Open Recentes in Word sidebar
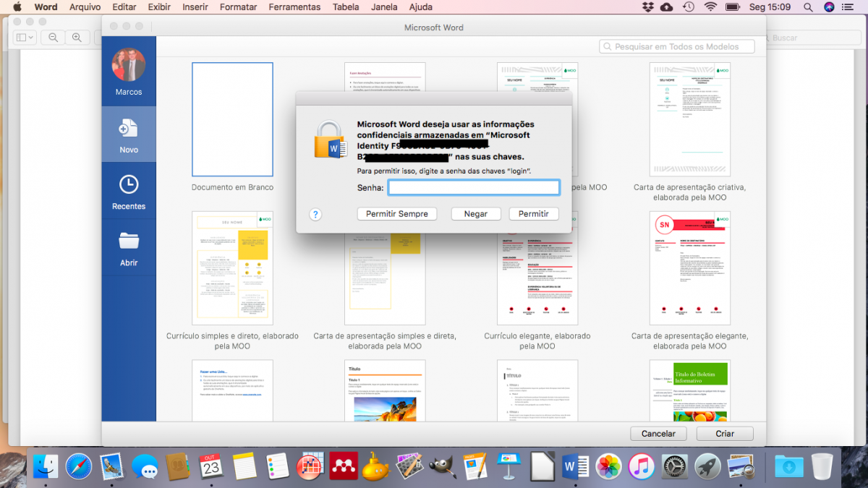Image resolution: width=868 pixels, height=488 pixels. [x=129, y=191]
